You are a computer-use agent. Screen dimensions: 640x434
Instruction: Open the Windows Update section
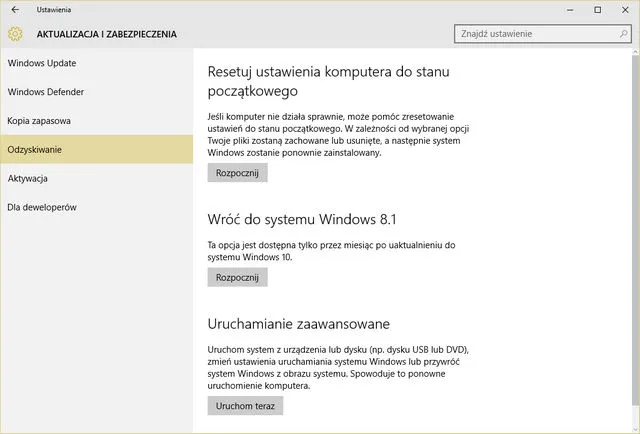[96, 63]
